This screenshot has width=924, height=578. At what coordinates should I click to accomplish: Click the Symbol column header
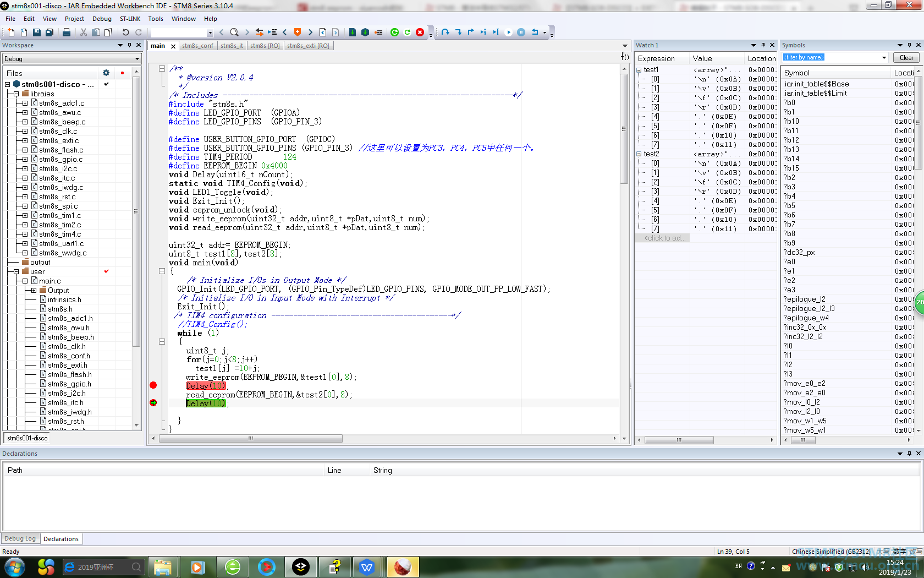click(835, 73)
